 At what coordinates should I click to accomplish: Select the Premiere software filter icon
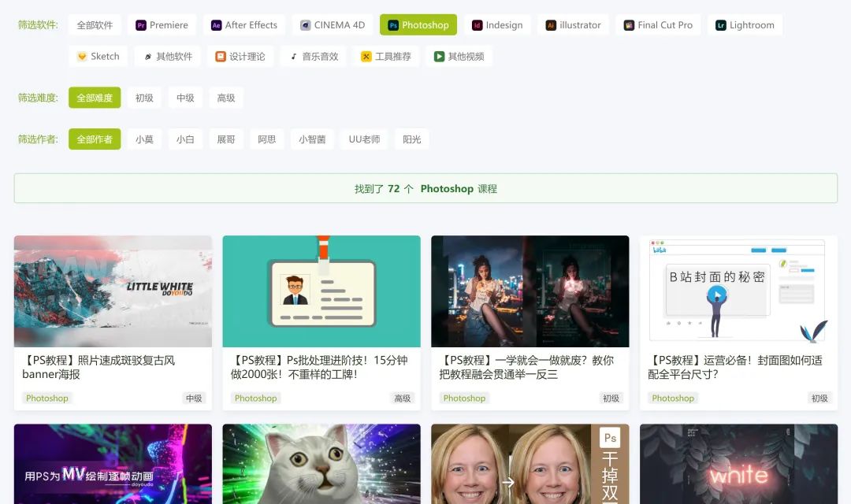[141, 25]
